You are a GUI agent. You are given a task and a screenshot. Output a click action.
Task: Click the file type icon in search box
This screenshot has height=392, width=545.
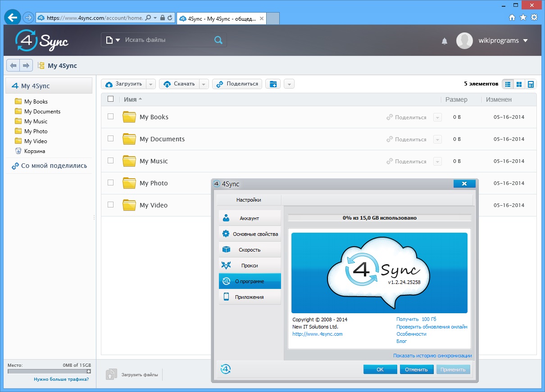[x=109, y=40]
